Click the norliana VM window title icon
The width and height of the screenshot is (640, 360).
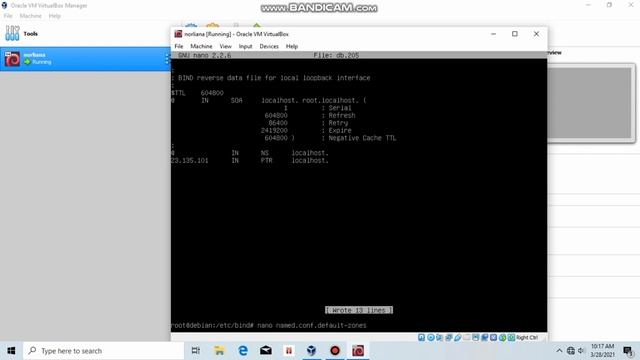point(178,34)
